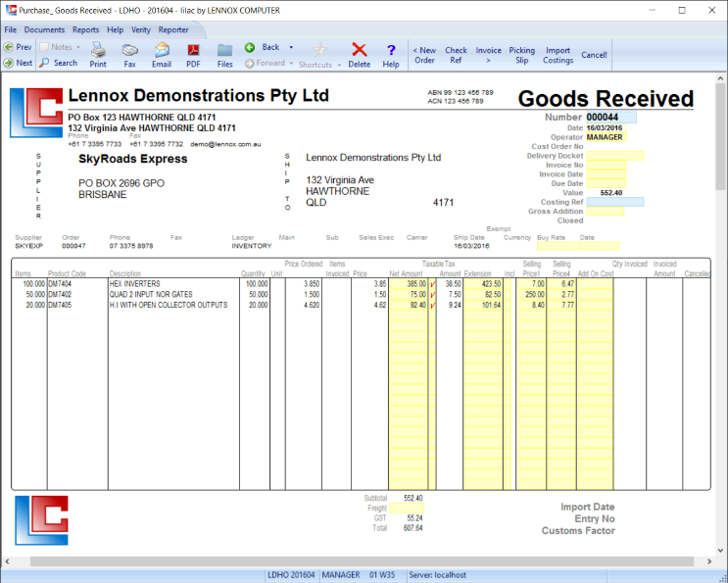
Task: Expand the Shortcuts dropdown arrow
Action: click(x=339, y=65)
